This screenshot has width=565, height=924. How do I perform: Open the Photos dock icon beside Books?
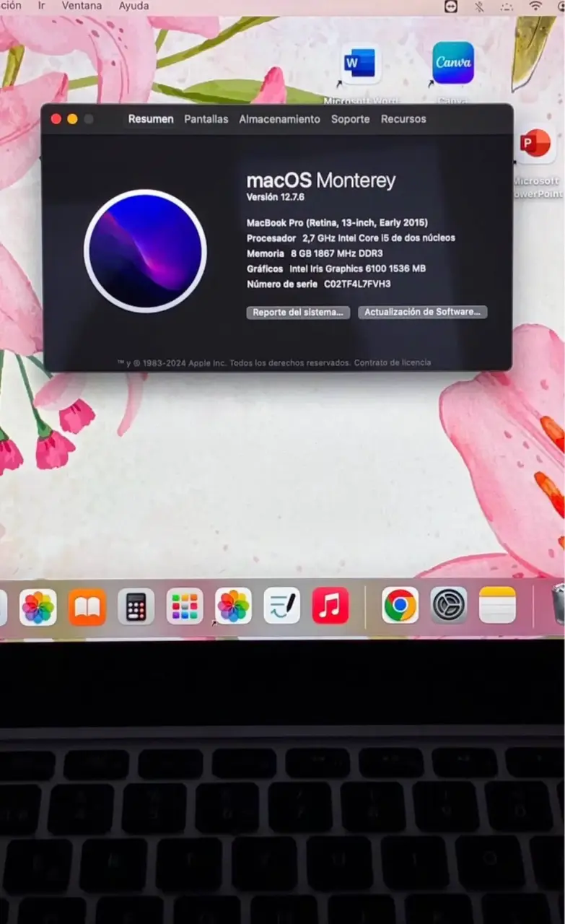(x=38, y=606)
